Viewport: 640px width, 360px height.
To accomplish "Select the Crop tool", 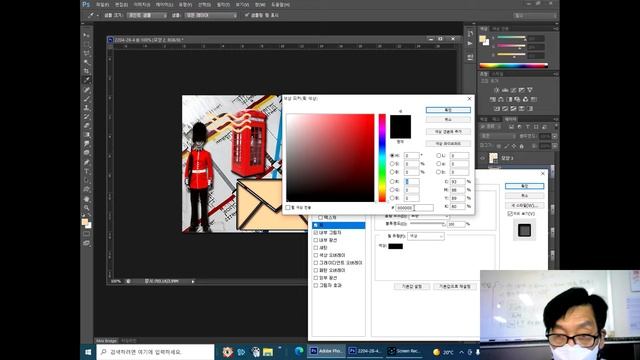I will (x=87, y=71).
